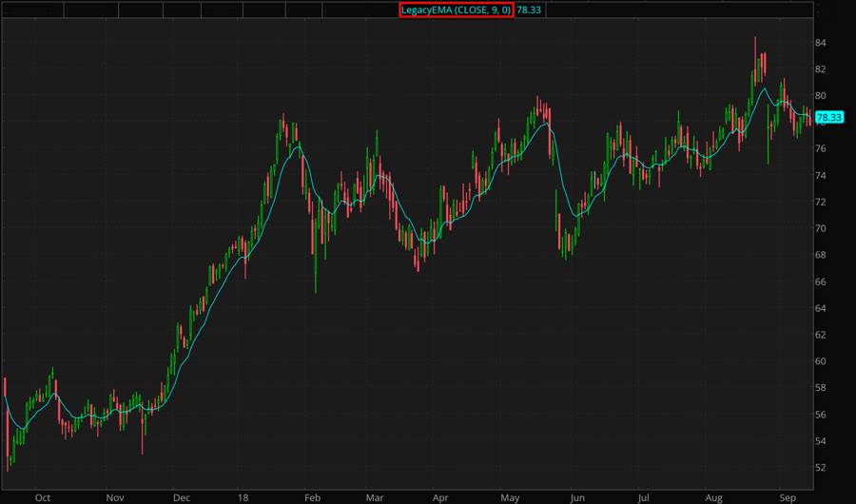Click the LegacyEMA (CLOSE, 9, 0) study label
The height and width of the screenshot is (504, 856).
[457, 10]
